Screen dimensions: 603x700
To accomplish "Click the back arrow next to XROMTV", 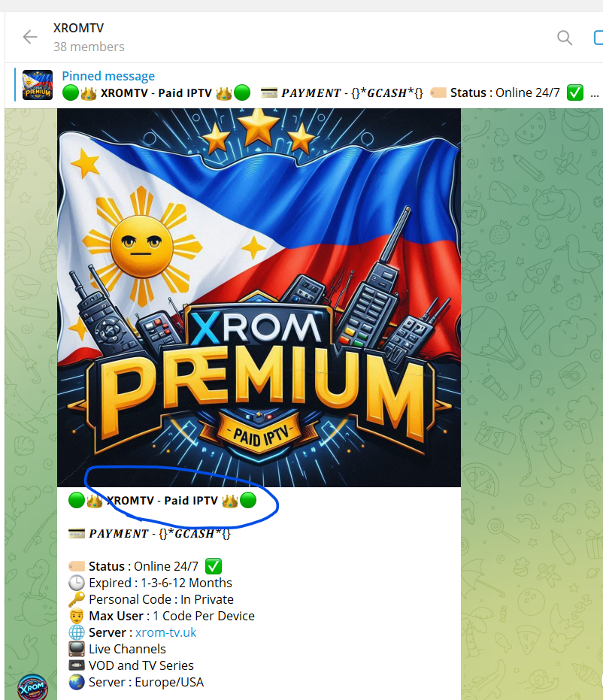I will pyautogui.click(x=30, y=37).
